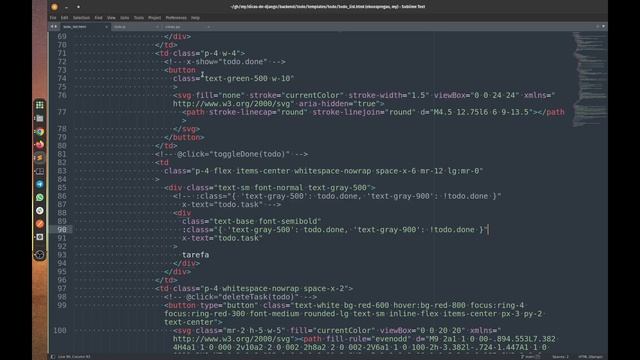The image size is (640, 360).
Task: Open Files manager from the dock
Action: pos(40,118)
